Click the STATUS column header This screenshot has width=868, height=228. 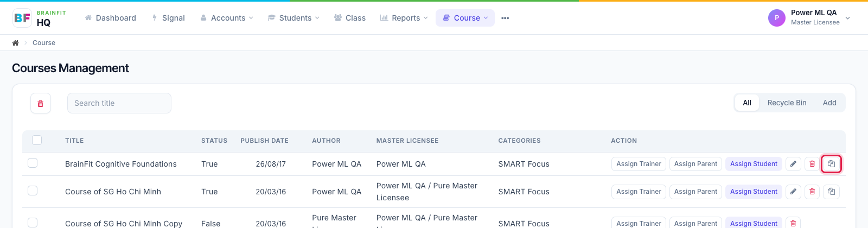[214, 141]
